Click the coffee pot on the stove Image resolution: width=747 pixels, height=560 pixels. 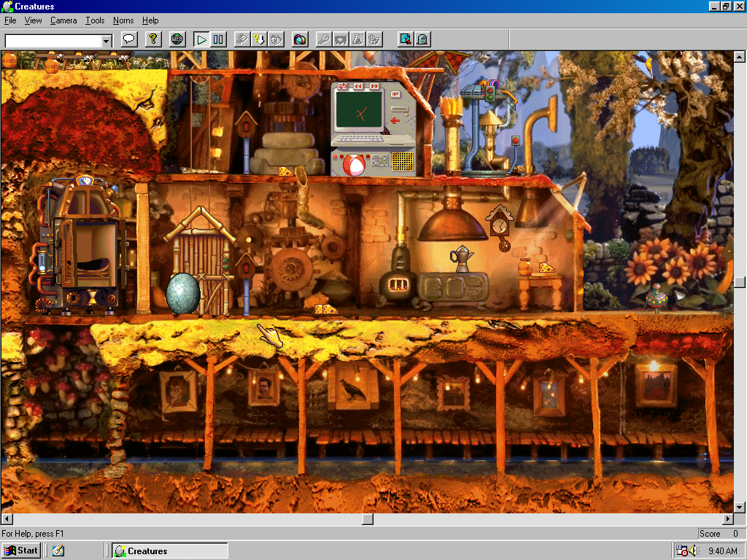point(461,259)
